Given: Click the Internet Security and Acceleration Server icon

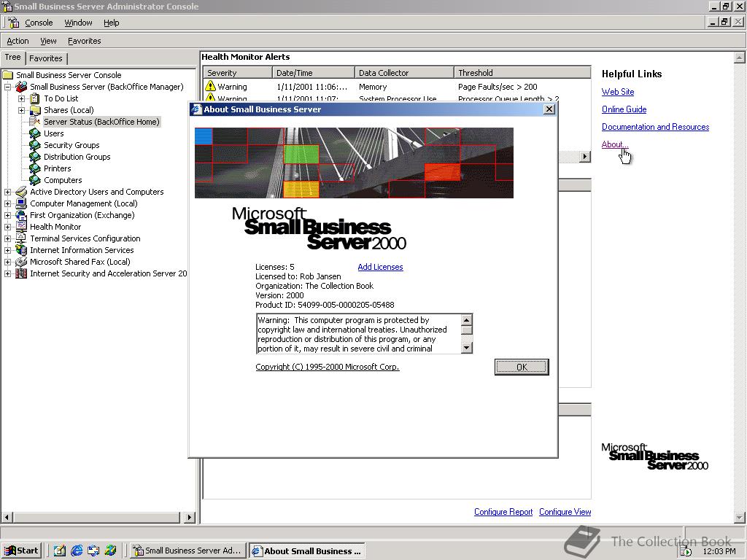Looking at the screenshot, I should coord(21,273).
